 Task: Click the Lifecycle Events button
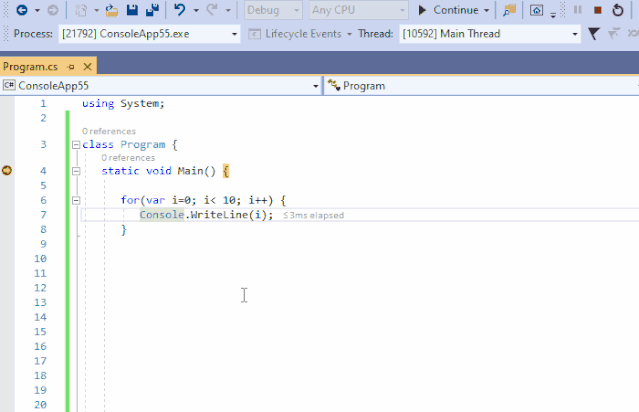pos(295,34)
